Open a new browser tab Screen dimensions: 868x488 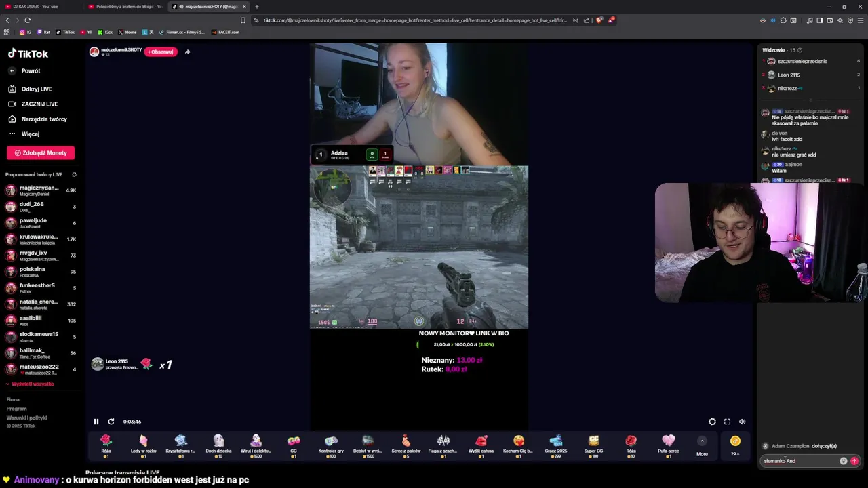click(256, 7)
